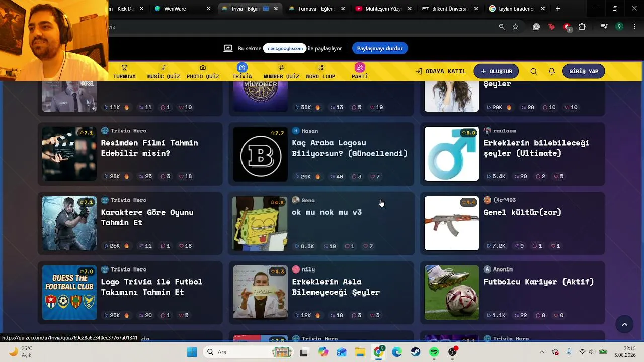Open the zoom magnifier in address bar
The image size is (644, 362).
pos(502,27)
